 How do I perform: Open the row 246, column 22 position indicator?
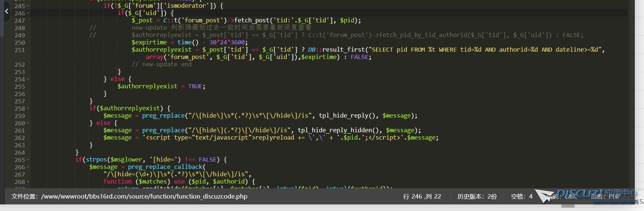[422, 196]
